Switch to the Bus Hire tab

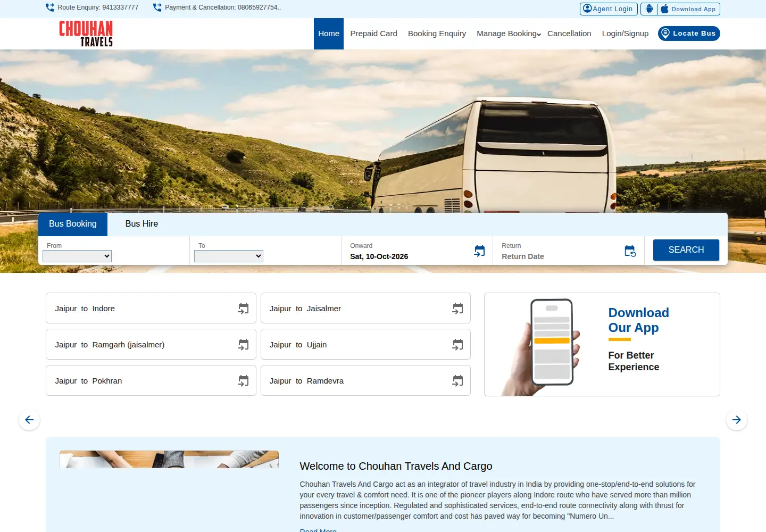141,224
